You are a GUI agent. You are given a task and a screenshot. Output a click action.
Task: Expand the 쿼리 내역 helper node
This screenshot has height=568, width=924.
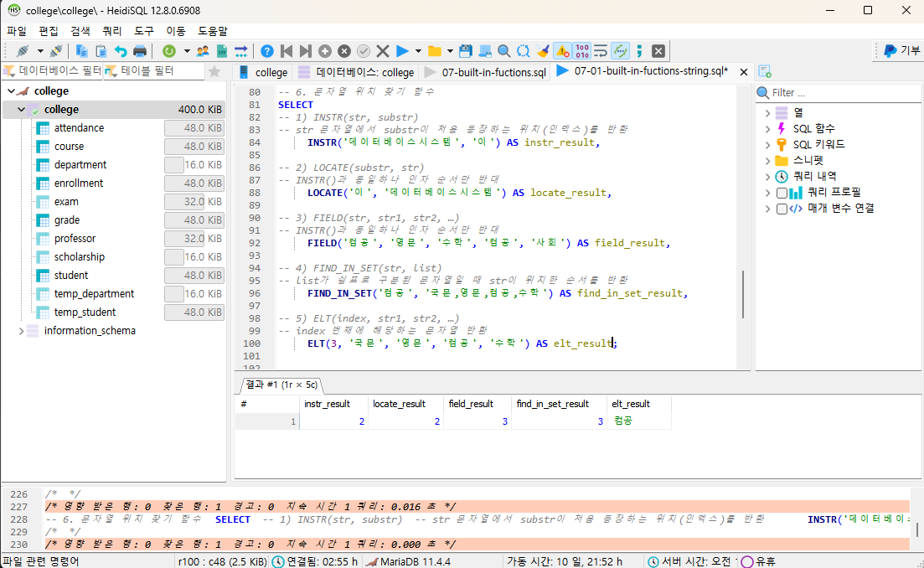767,177
